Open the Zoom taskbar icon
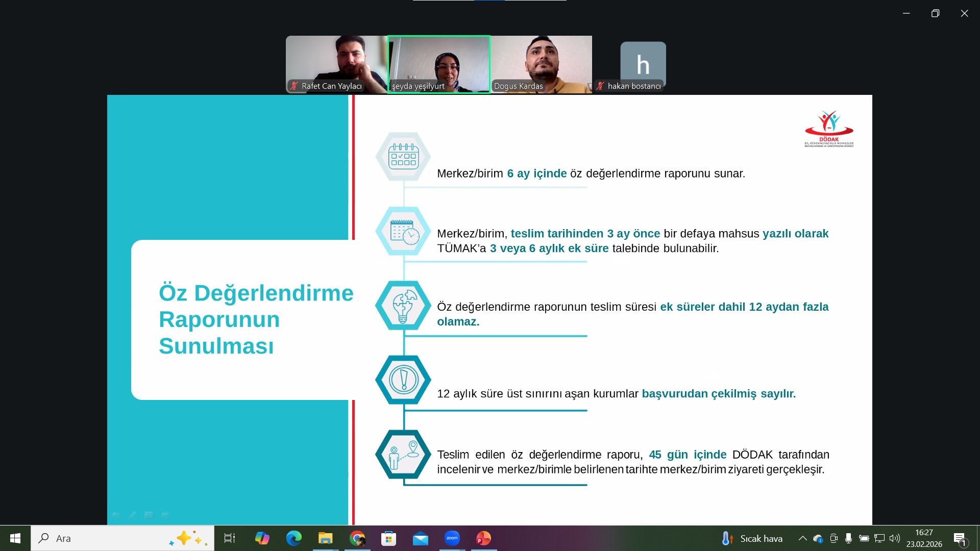Viewport: 980px width, 551px height. point(452,538)
